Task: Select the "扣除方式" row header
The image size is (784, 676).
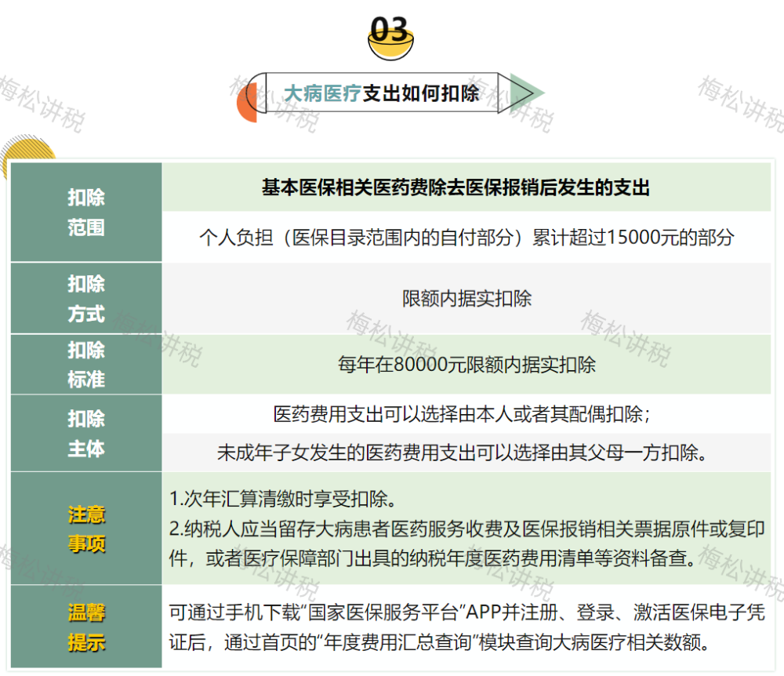Action: 86,299
